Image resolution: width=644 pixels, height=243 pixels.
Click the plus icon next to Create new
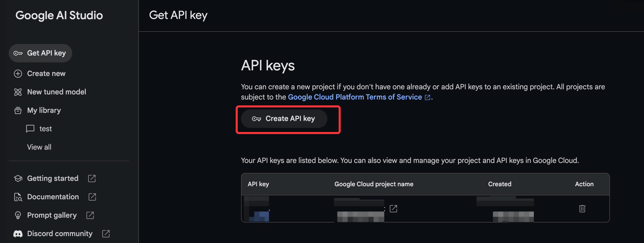[18, 74]
